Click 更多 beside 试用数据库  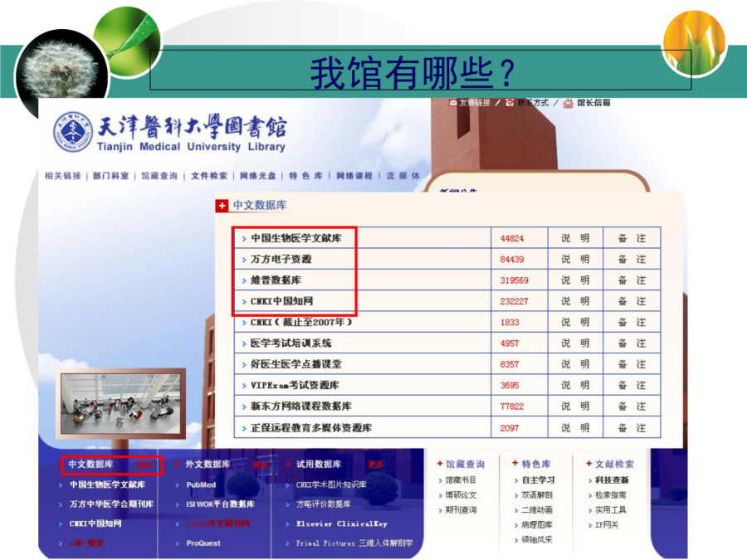pyautogui.click(x=376, y=465)
